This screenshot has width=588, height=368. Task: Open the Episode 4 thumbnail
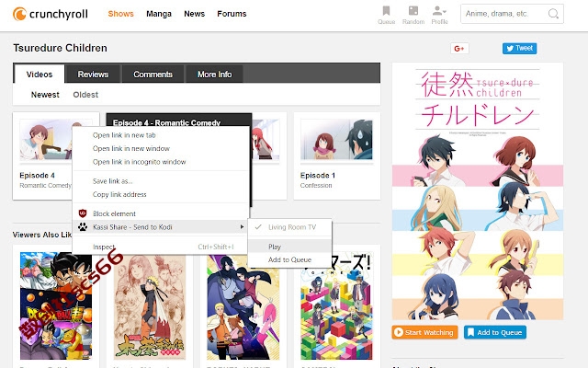coord(45,140)
